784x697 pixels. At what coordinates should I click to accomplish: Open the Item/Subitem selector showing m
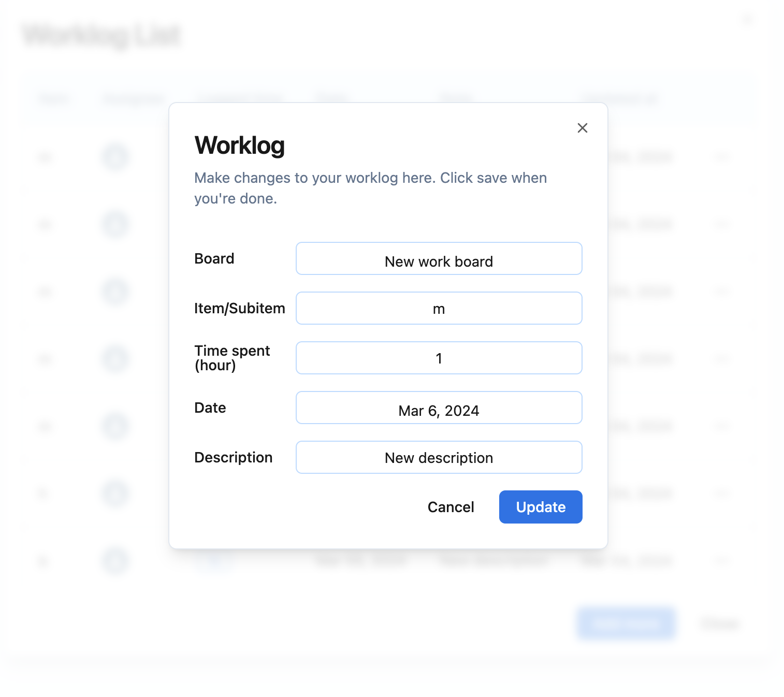[x=439, y=308]
